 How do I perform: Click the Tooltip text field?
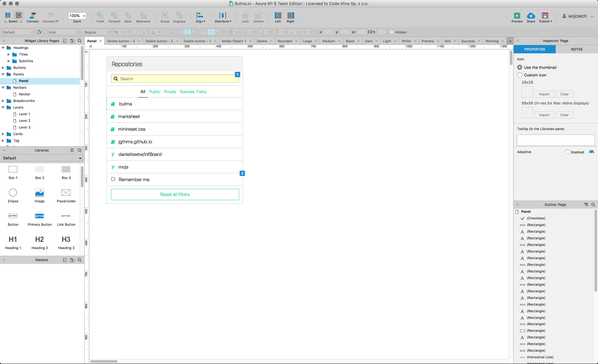point(555,140)
